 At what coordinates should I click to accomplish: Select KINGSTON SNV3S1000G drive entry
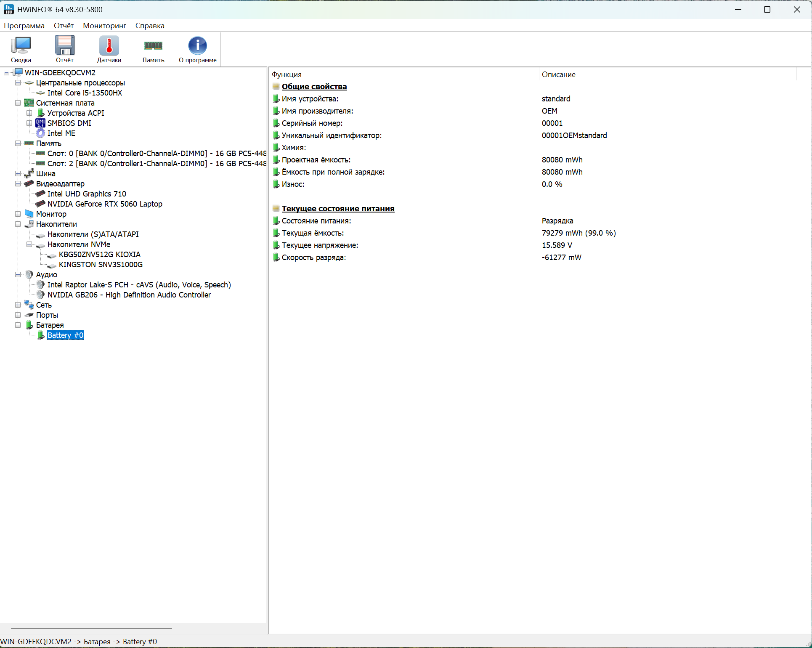(101, 265)
